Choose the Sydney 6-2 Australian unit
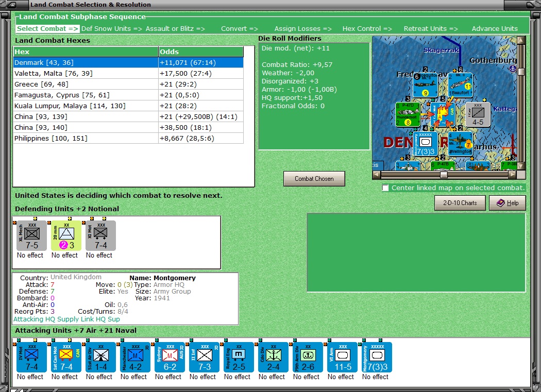The width and height of the screenshot is (541, 392). pyautogui.click(x=170, y=357)
